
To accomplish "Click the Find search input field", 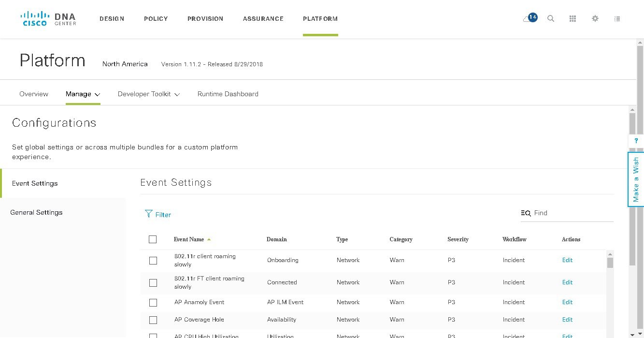I will tap(573, 213).
